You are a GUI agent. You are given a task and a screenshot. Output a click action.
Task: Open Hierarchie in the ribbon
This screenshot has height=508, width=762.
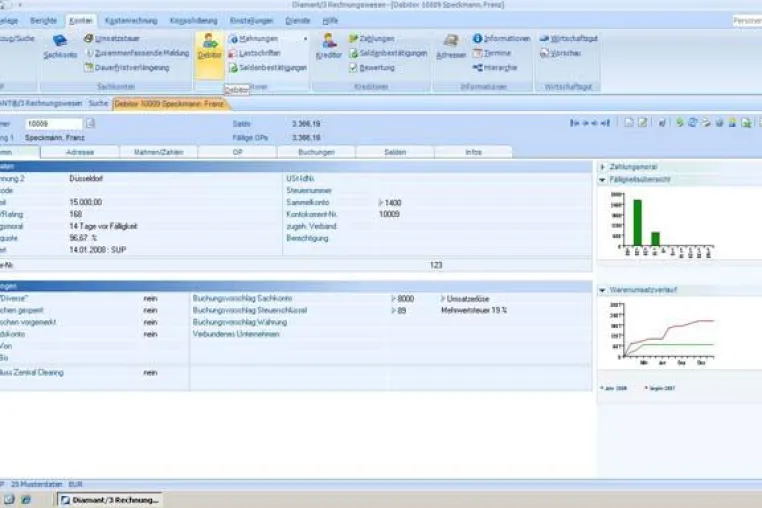[495, 68]
